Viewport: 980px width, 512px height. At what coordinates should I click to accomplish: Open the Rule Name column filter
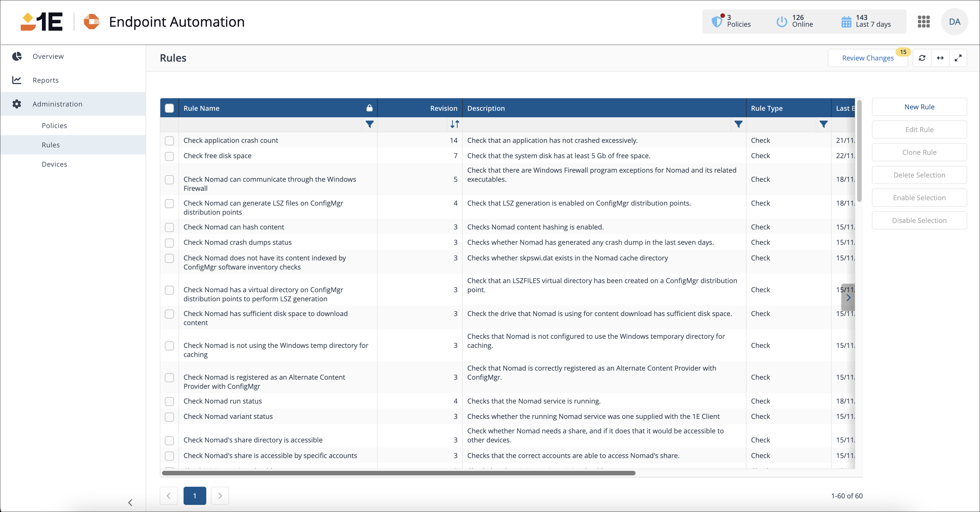[x=369, y=124]
